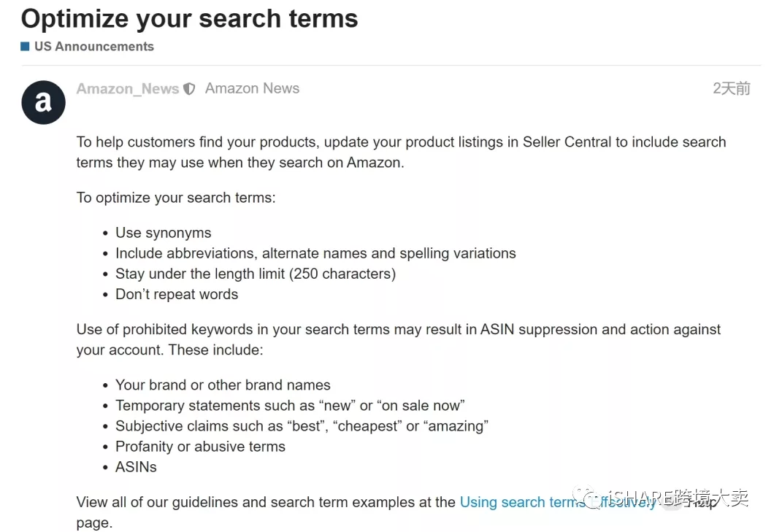The height and width of the screenshot is (532, 774).
Task: Click the "ASINs" bullet item
Action: 136,466
